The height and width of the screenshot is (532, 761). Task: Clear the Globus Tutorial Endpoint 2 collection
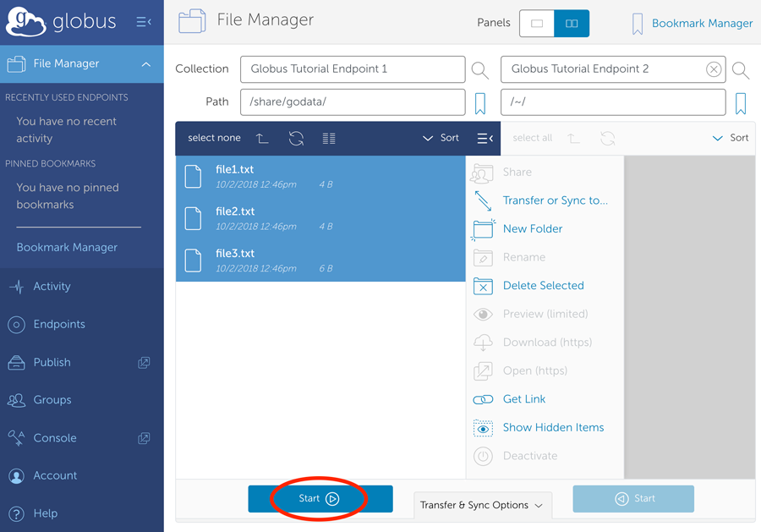[x=714, y=69]
